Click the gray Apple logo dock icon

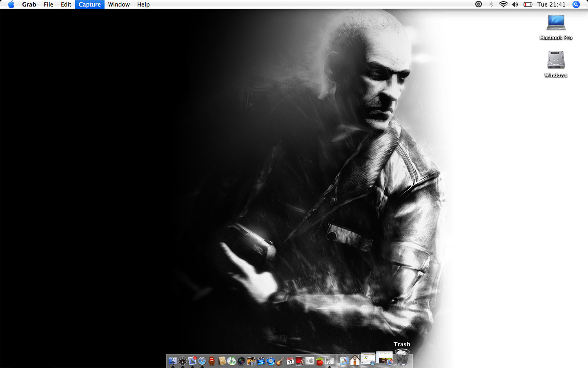point(310,361)
